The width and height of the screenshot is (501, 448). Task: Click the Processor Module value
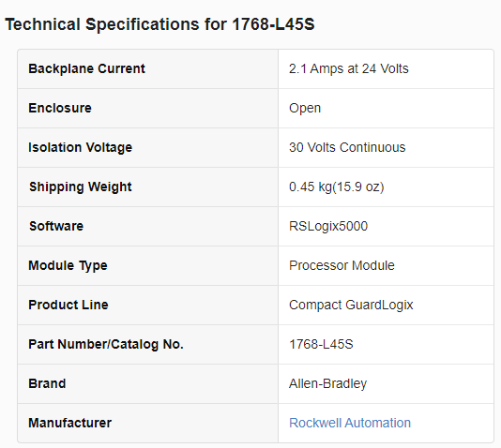pos(342,265)
